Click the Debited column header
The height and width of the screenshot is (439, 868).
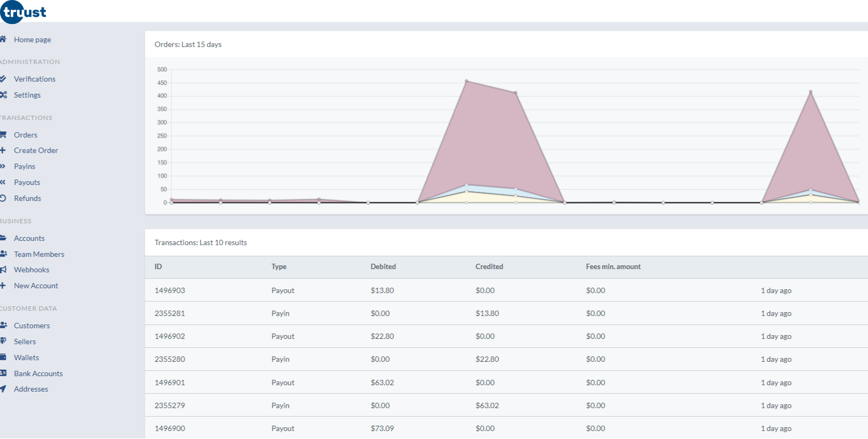[x=383, y=266]
